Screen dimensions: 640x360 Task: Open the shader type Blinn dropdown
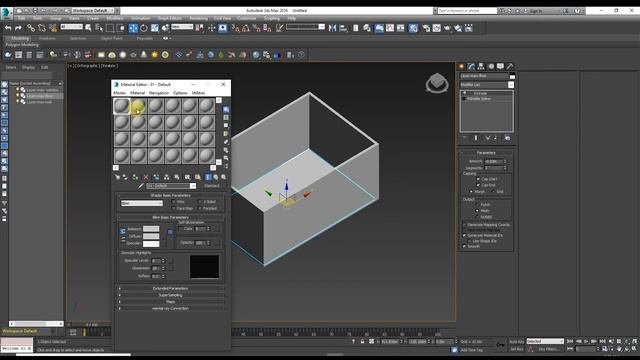click(142, 203)
